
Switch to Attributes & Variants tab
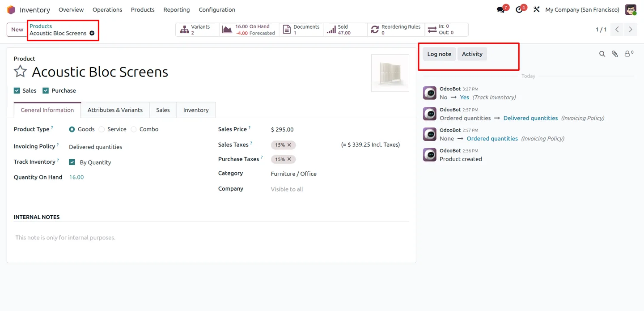point(115,110)
